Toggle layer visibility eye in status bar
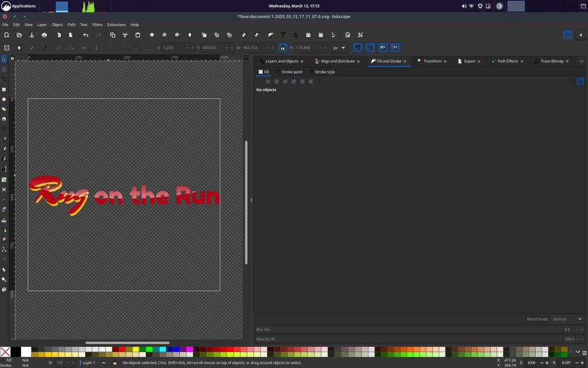This screenshot has height=368, width=588. [103, 363]
